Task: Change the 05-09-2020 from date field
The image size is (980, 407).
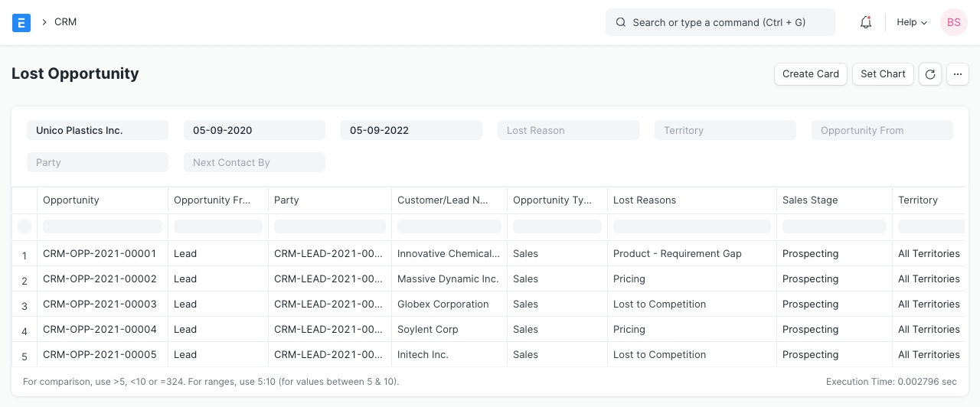Action: click(x=254, y=131)
